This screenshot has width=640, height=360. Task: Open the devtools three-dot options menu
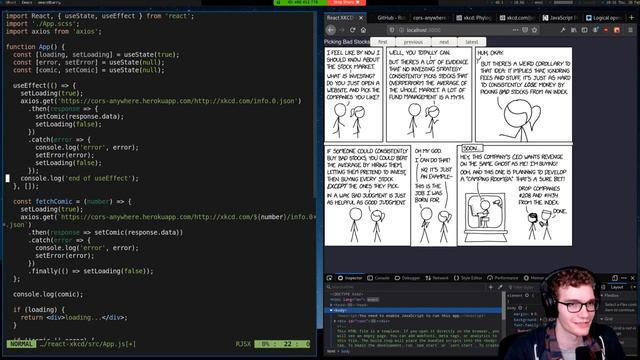624,278
